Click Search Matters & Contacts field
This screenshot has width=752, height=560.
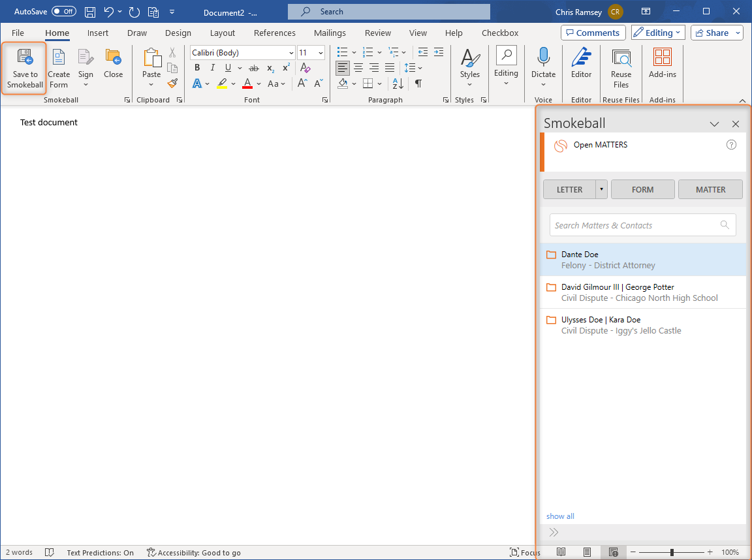click(x=642, y=225)
